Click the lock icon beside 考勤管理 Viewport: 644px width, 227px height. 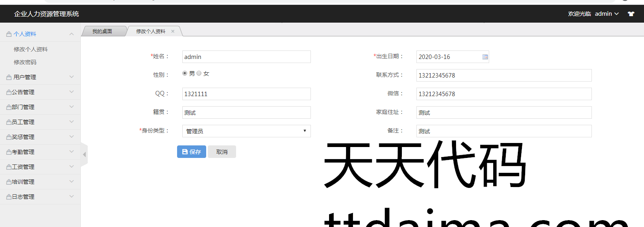click(x=9, y=152)
